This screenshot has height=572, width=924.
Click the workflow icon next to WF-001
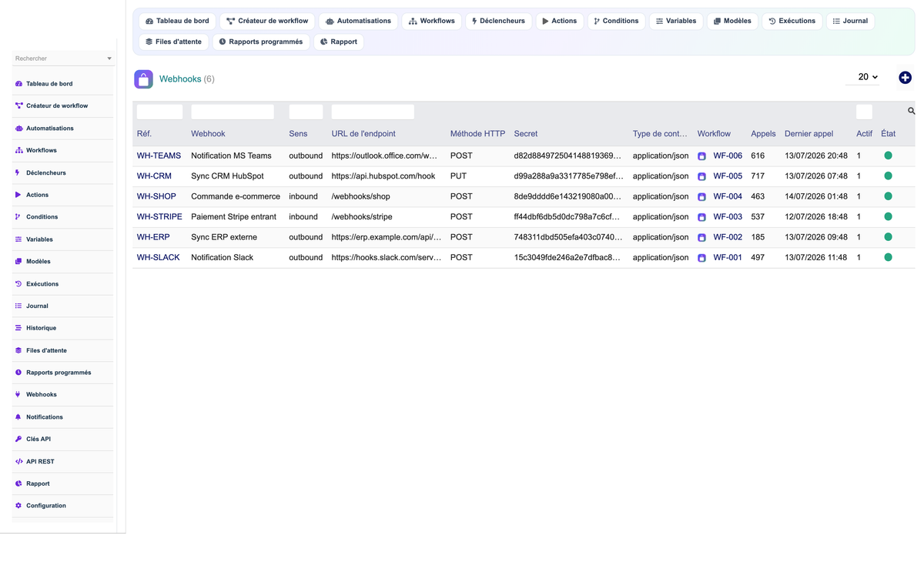(701, 258)
